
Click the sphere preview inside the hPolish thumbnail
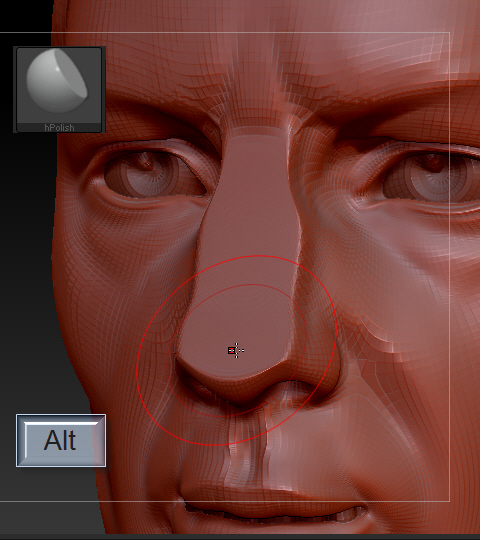57,81
